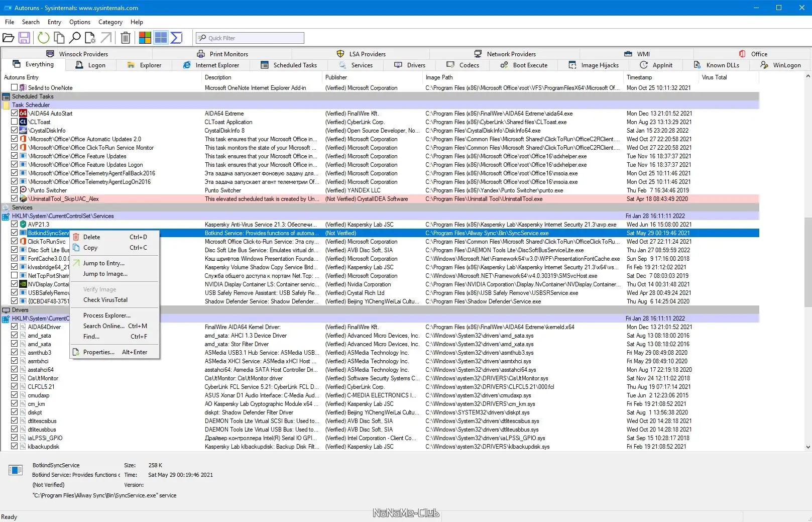Click the AVP21.3 Kaspersky shield icon
This screenshot has height=522, width=812.
(23, 225)
